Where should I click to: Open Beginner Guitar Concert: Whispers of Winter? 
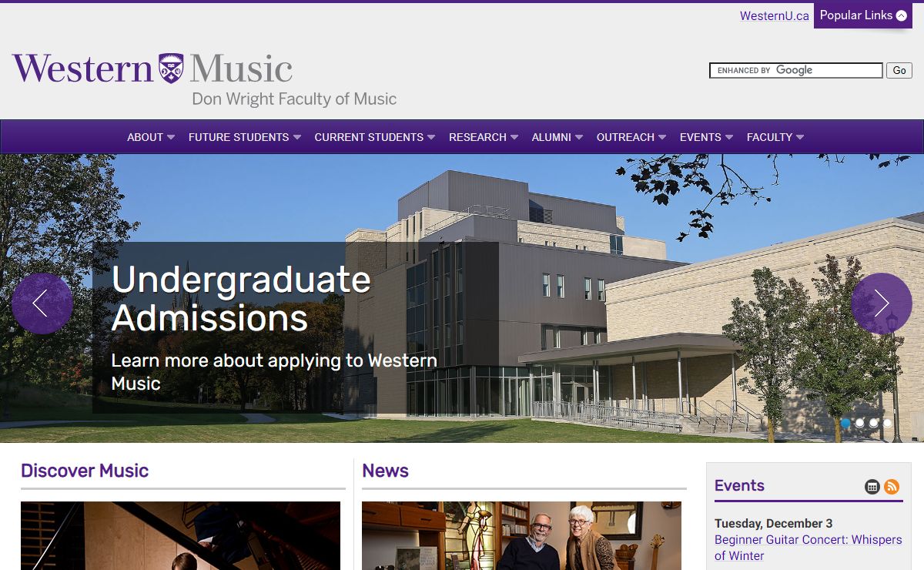click(808, 548)
